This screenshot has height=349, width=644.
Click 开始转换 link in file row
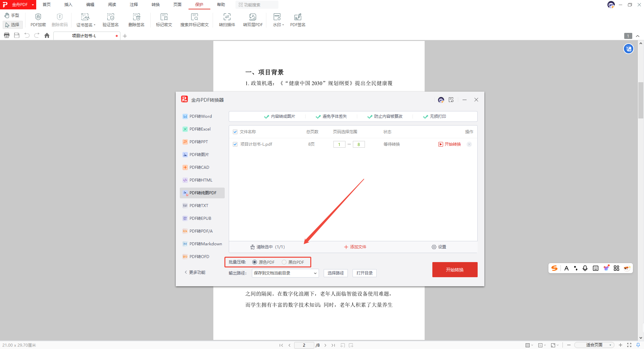tap(450, 144)
